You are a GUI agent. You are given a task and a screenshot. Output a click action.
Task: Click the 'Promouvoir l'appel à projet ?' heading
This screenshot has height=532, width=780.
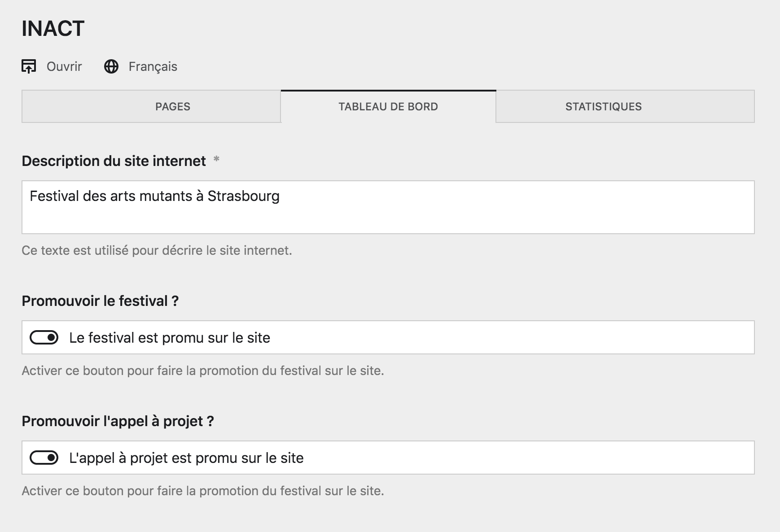click(x=118, y=421)
